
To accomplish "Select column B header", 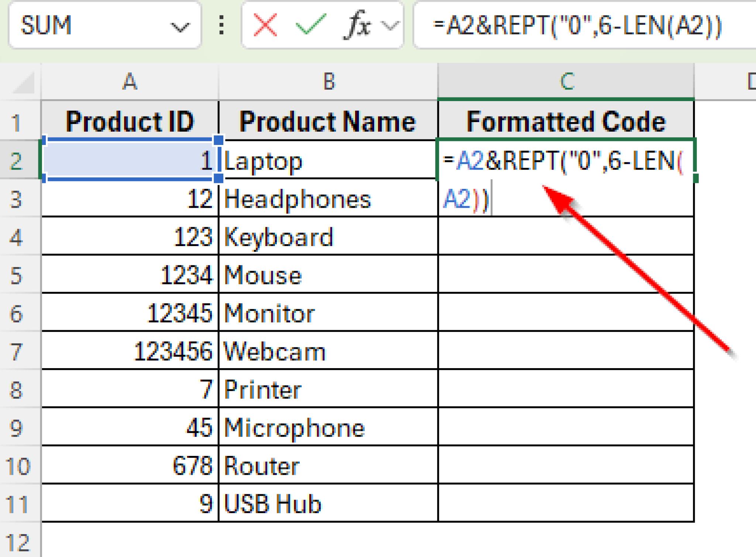I will pos(329,82).
